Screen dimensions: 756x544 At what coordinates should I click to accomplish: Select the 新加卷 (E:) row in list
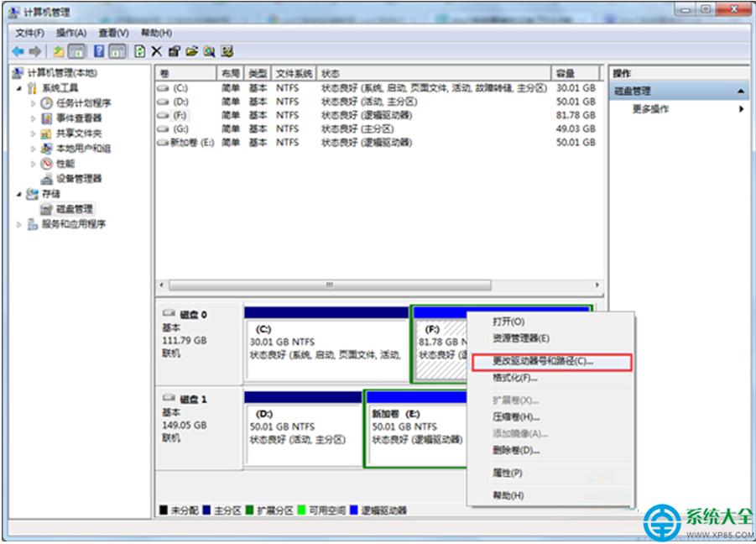tap(378, 142)
